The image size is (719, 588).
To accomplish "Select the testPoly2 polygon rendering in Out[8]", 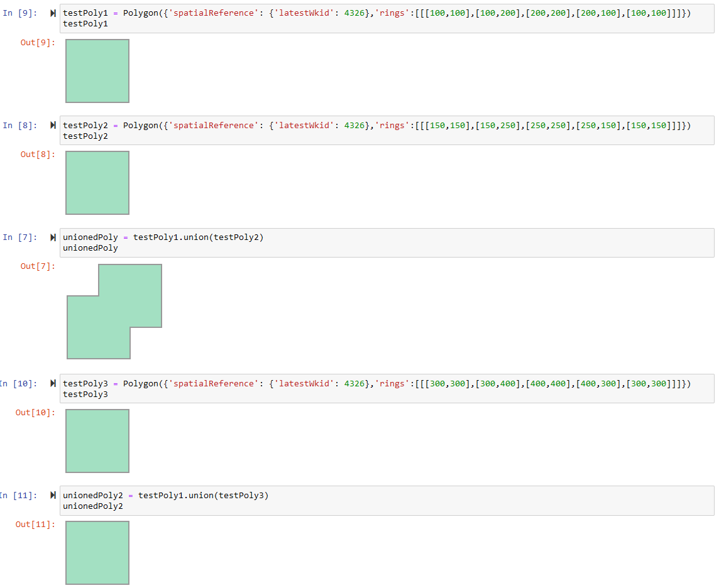I will [x=97, y=182].
